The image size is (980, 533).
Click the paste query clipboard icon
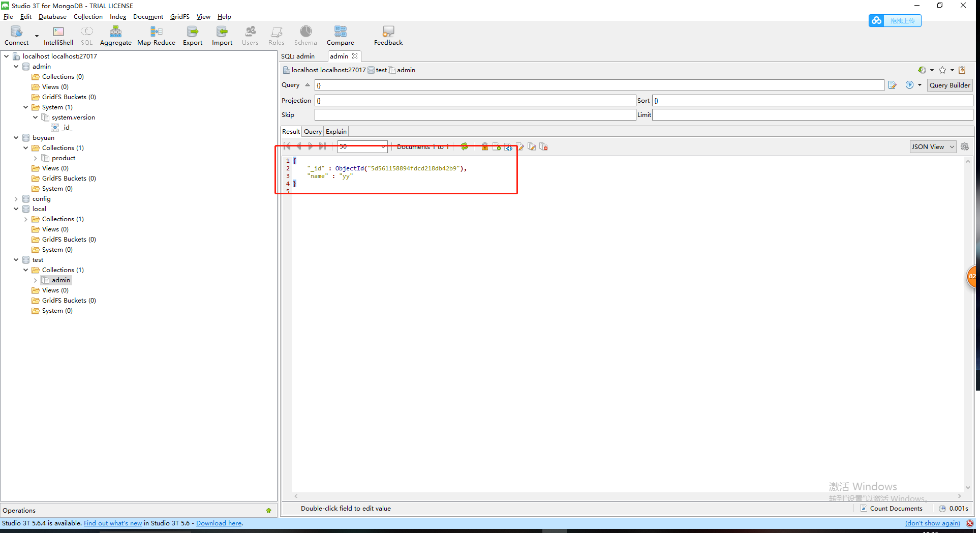click(962, 70)
